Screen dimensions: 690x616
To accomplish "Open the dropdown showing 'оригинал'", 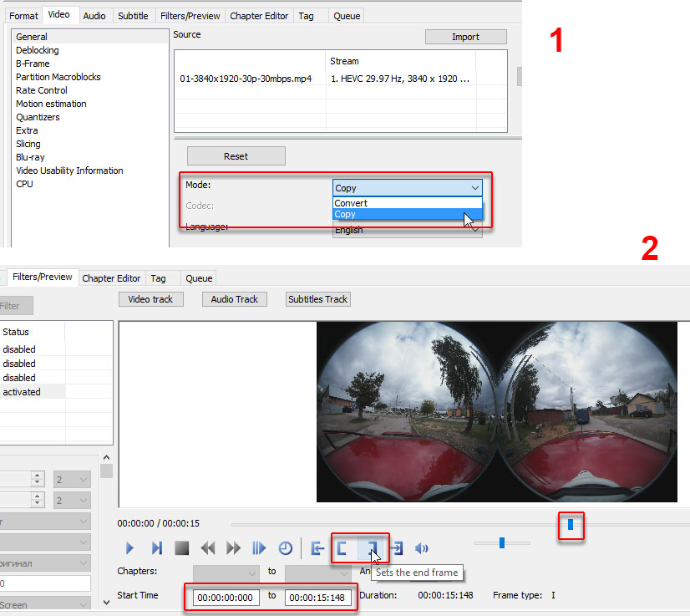I will (45, 563).
